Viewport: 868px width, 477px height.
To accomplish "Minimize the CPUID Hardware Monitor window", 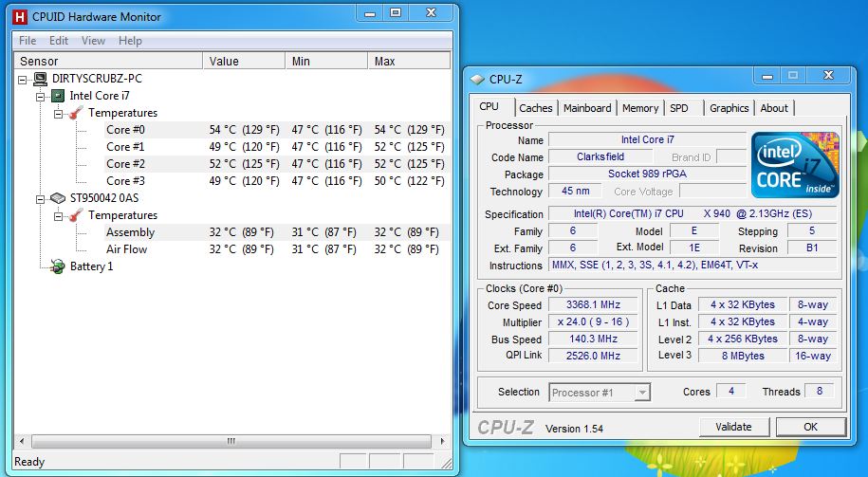I will 370,13.
